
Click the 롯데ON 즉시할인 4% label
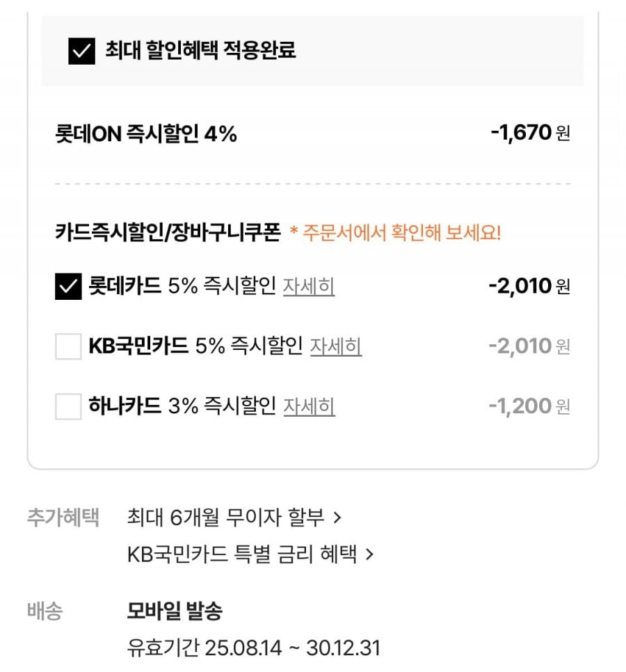coord(146,133)
